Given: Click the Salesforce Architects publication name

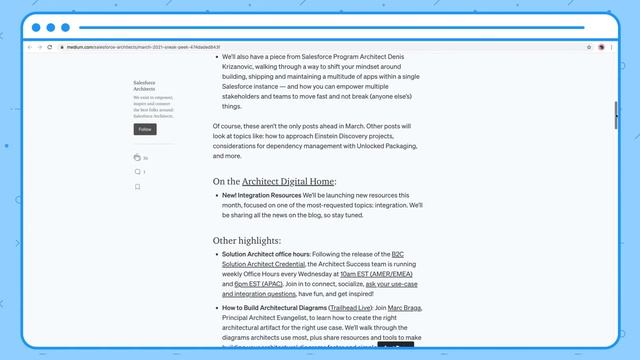Looking at the screenshot, I should point(144,86).
